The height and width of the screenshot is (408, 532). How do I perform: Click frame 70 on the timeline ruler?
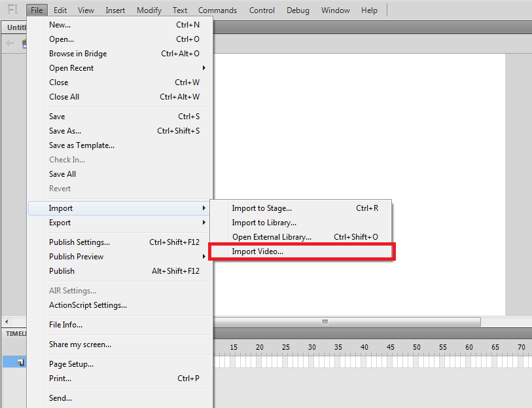tap(522, 347)
